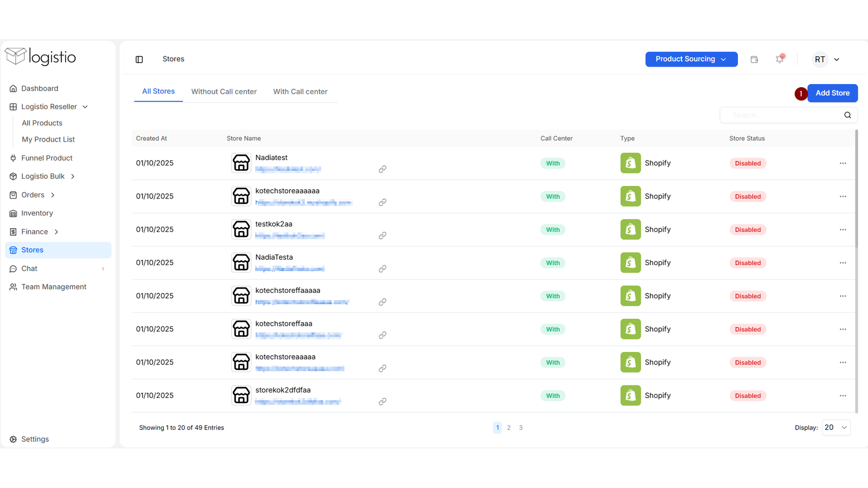The height and width of the screenshot is (488, 868).
Task: Click Shopify logo in testkok2aa row
Action: point(630,229)
